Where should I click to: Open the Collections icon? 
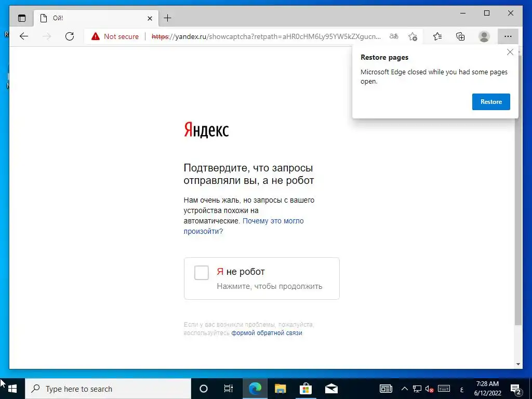click(460, 36)
